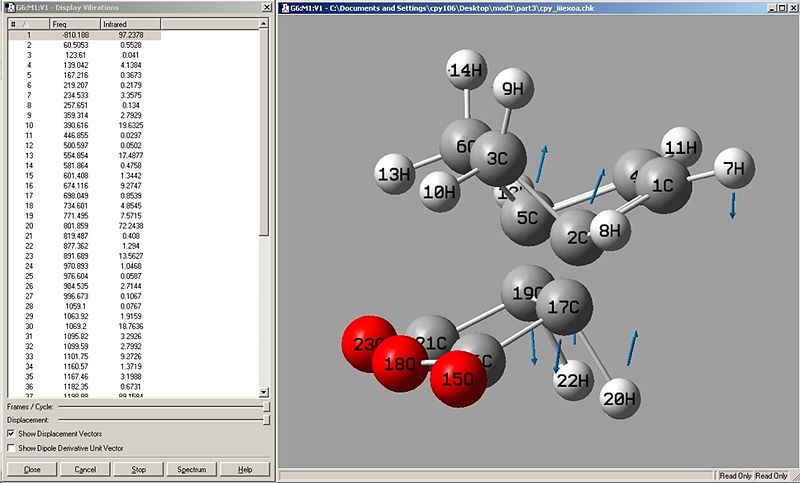Click the 1C carbon atom
Viewport: 800px width, 483px height.
pyautogui.click(x=663, y=185)
